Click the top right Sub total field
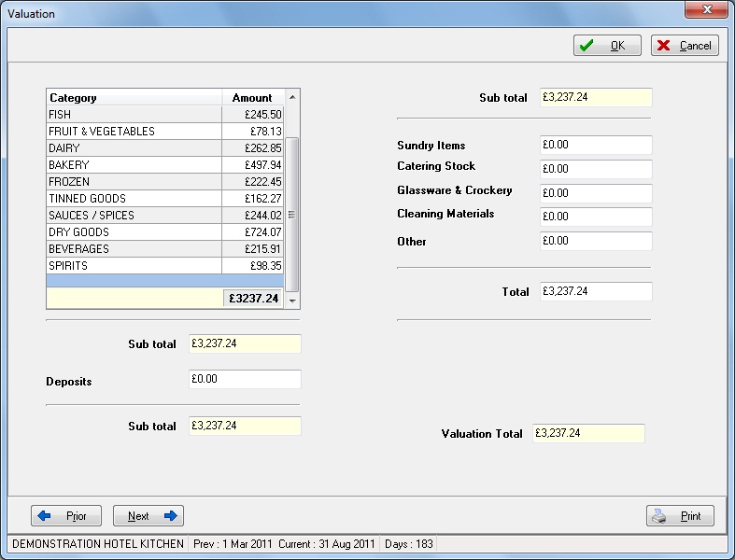735x560 pixels. (x=596, y=97)
